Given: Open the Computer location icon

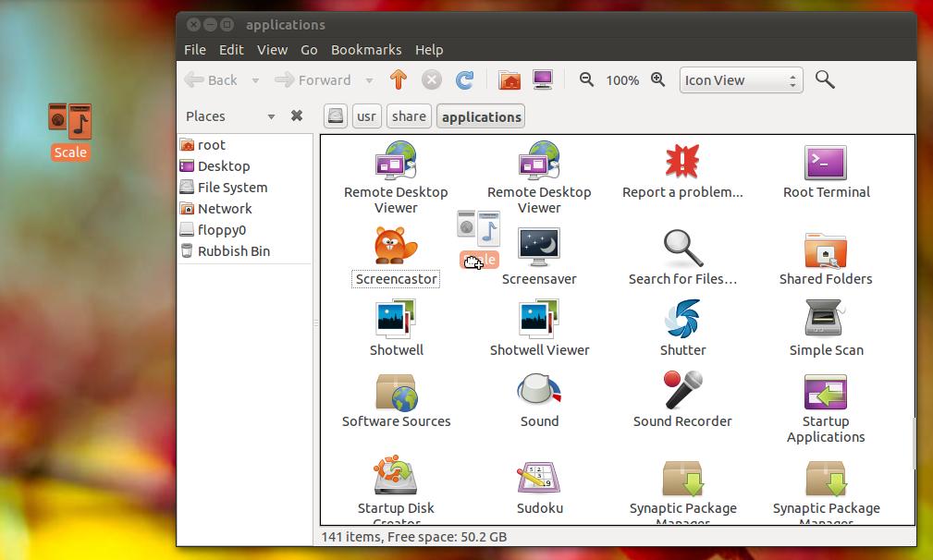Looking at the screenshot, I should [x=543, y=79].
